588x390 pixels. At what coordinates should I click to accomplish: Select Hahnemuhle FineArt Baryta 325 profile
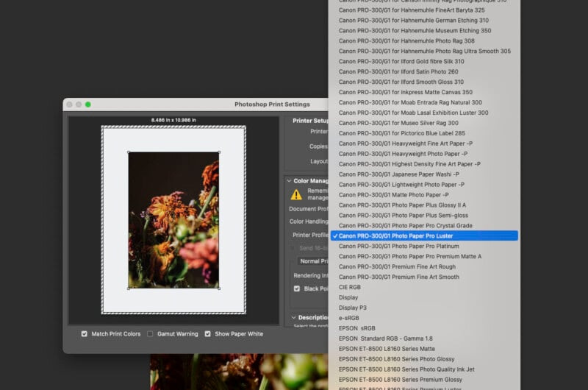(424, 10)
